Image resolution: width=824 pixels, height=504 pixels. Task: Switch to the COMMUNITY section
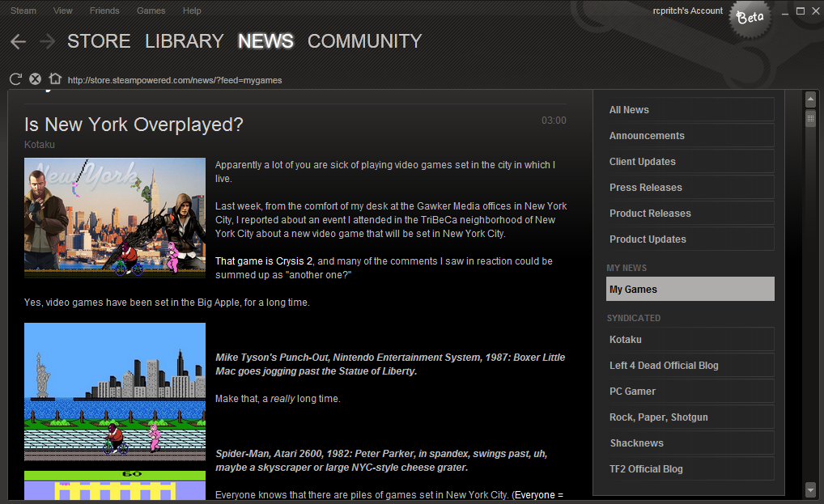click(364, 41)
